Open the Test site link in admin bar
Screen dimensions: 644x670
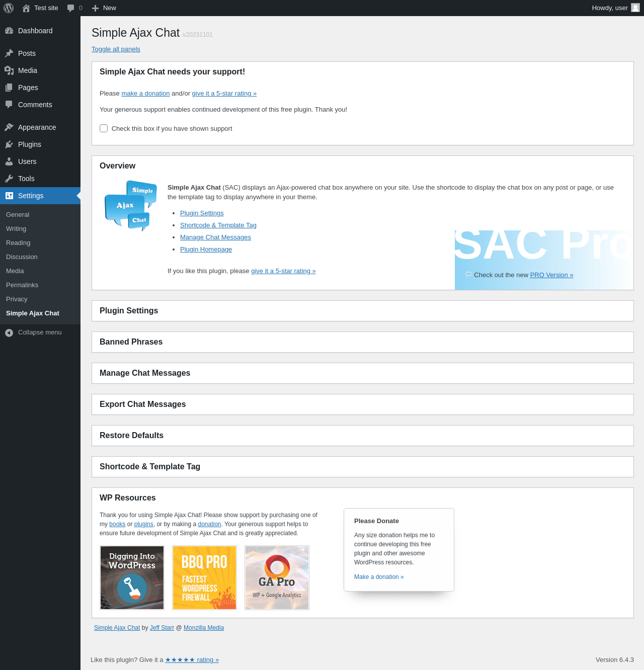click(x=40, y=8)
